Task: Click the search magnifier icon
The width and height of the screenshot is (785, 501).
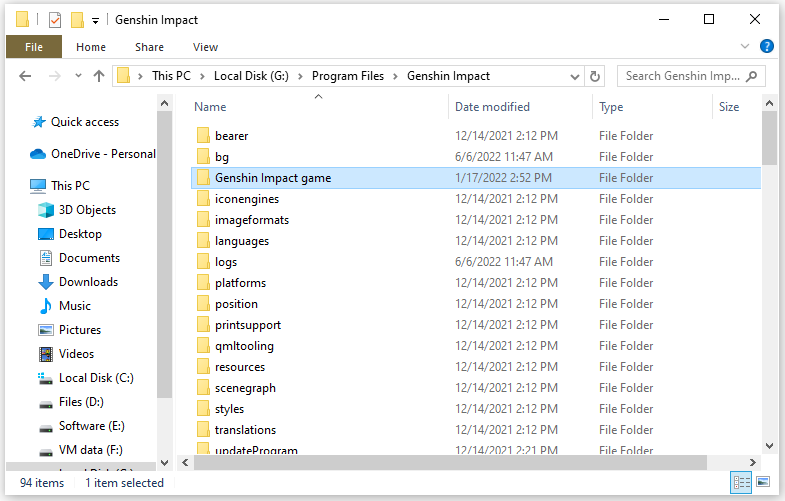Action: 751,76
